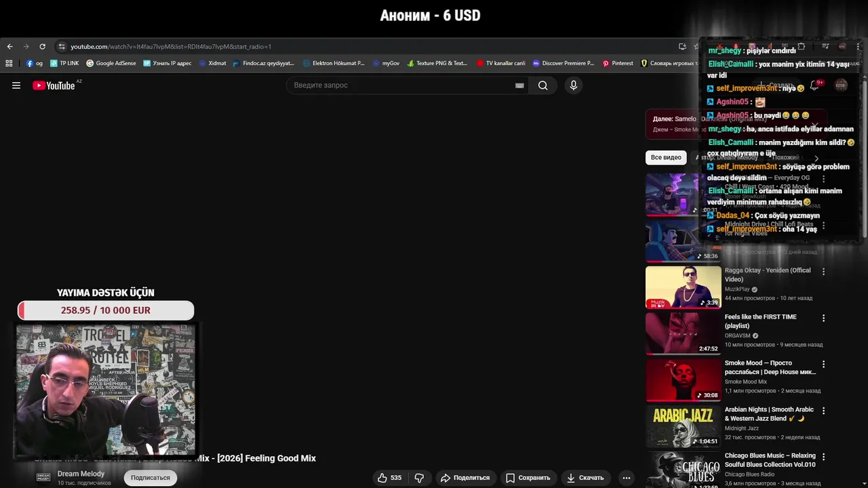Go back with the browser back arrow
The image size is (868, 488).
(9, 47)
